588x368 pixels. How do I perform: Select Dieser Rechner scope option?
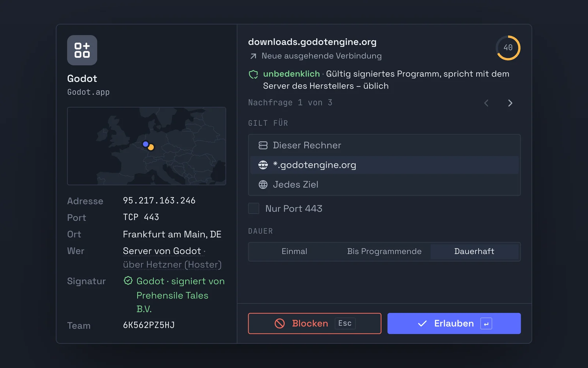384,145
